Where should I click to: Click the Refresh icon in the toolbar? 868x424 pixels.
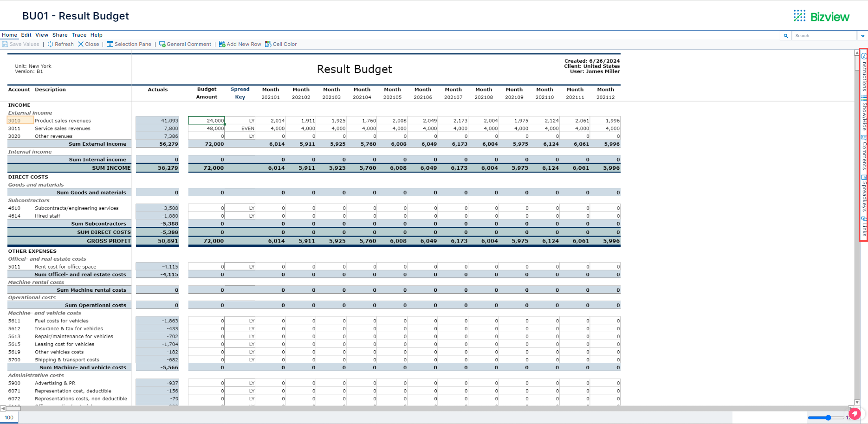[60, 44]
